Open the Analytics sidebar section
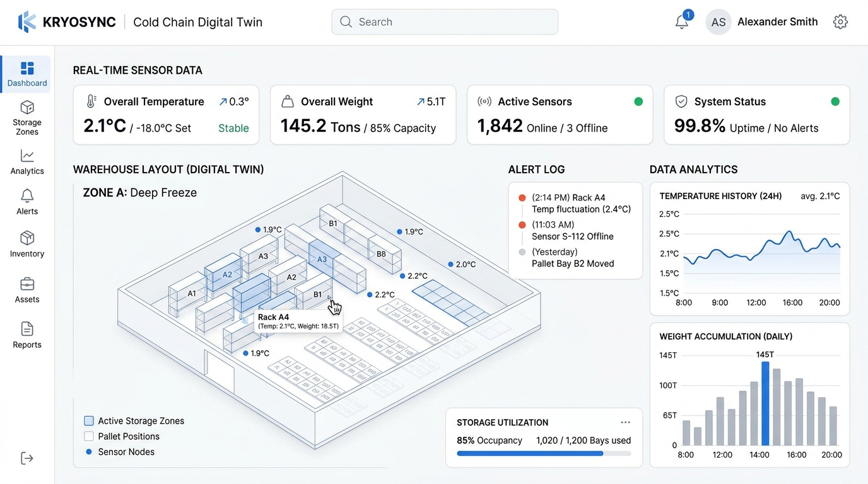The width and height of the screenshot is (868, 484). (x=27, y=162)
